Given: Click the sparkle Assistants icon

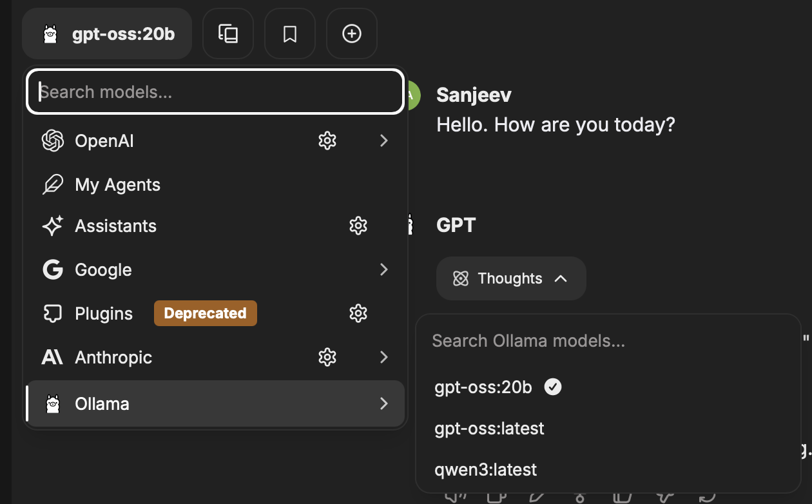Looking at the screenshot, I should pos(52,226).
